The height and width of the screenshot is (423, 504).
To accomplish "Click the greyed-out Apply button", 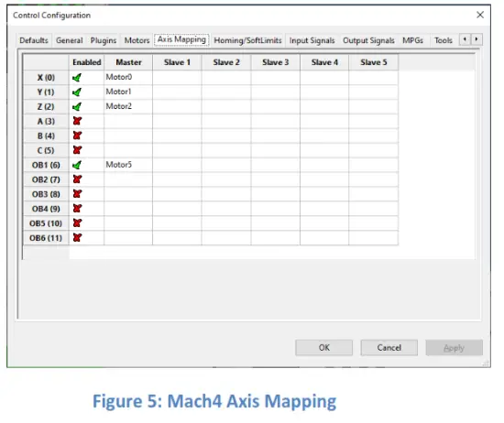I will tap(455, 348).
